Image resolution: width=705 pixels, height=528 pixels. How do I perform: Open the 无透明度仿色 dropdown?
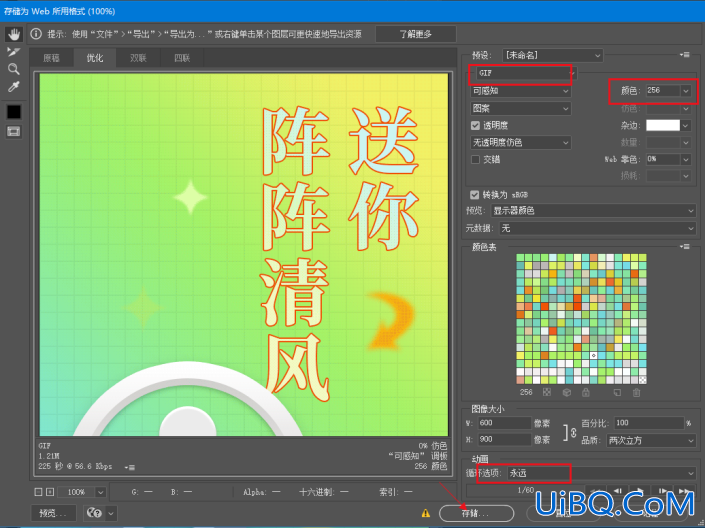(x=521, y=143)
